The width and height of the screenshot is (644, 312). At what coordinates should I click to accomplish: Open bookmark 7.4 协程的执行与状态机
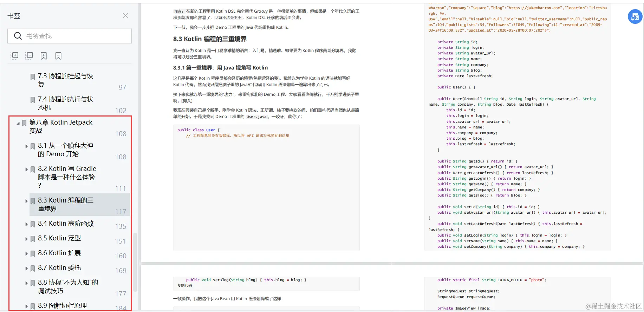point(65,103)
